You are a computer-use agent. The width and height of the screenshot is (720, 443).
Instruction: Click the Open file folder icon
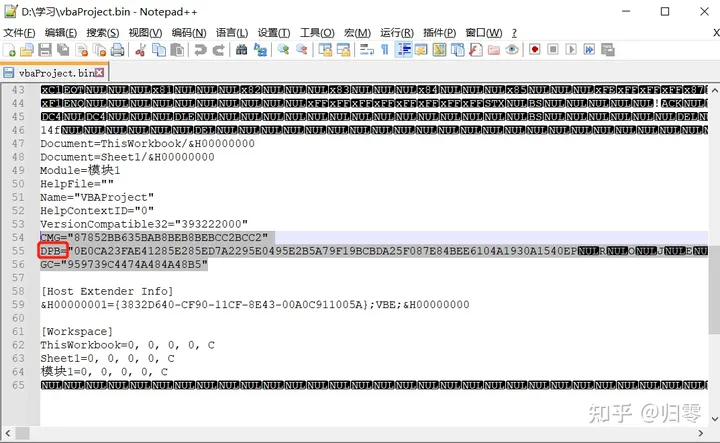click(x=27, y=50)
